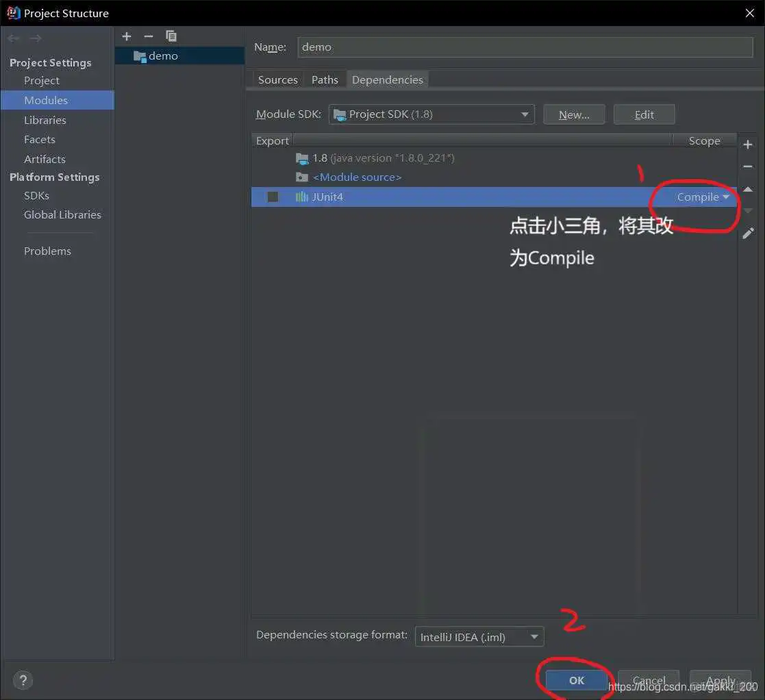Apply changes without closing the dialog
The width and height of the screenshot is (765, 700).
[x=720, y=680]
